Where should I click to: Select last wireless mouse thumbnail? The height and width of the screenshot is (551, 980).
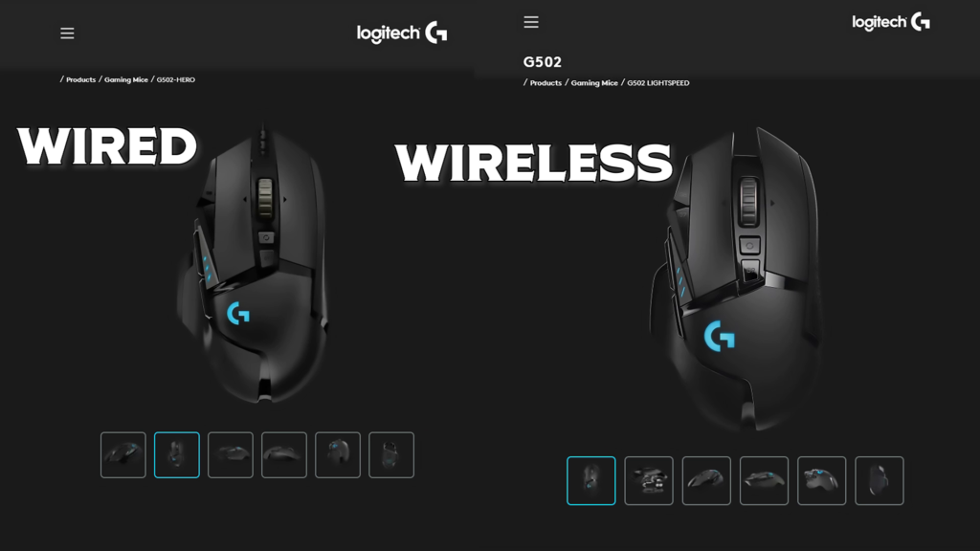[x=880, y=480]
